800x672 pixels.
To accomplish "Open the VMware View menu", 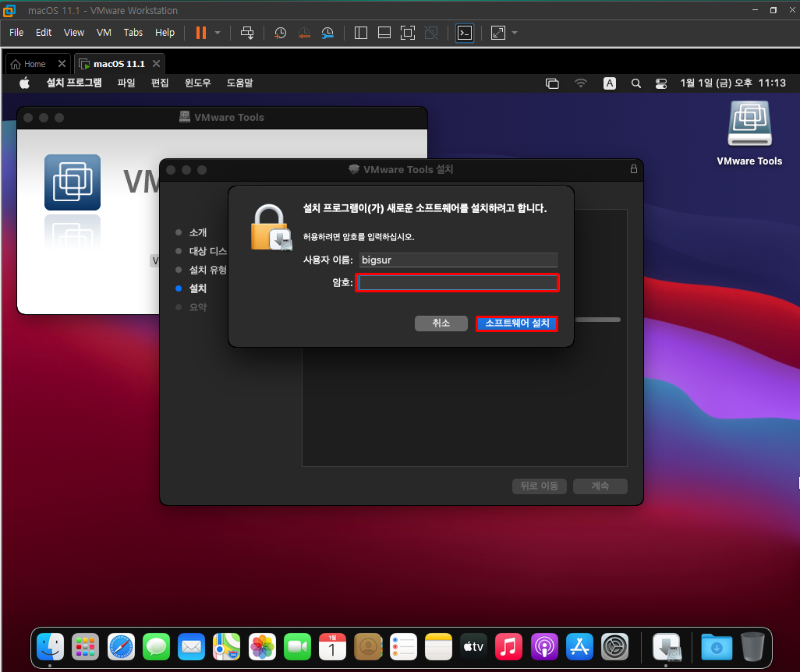I will [x=73, y=33].
